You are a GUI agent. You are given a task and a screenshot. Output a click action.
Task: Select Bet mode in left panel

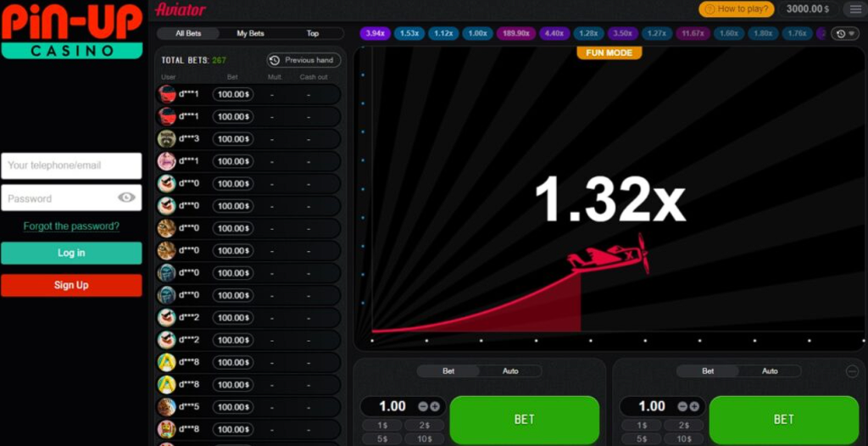pos(448,371)
